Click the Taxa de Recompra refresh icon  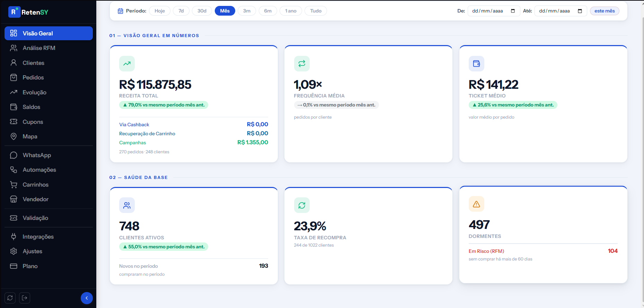302,205
